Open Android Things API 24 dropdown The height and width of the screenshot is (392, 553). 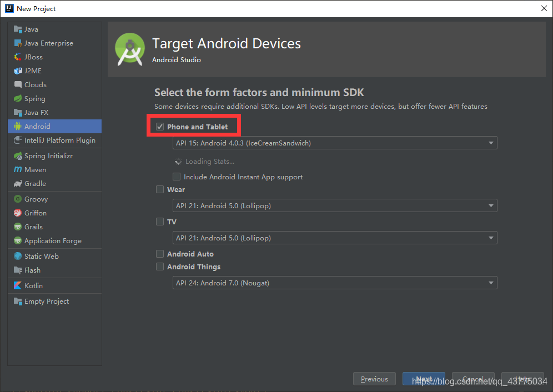pos(335,283)
